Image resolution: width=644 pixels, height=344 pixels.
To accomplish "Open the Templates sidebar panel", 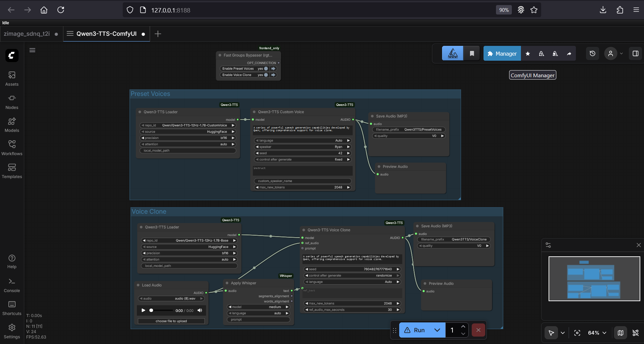I will [12, 171].
